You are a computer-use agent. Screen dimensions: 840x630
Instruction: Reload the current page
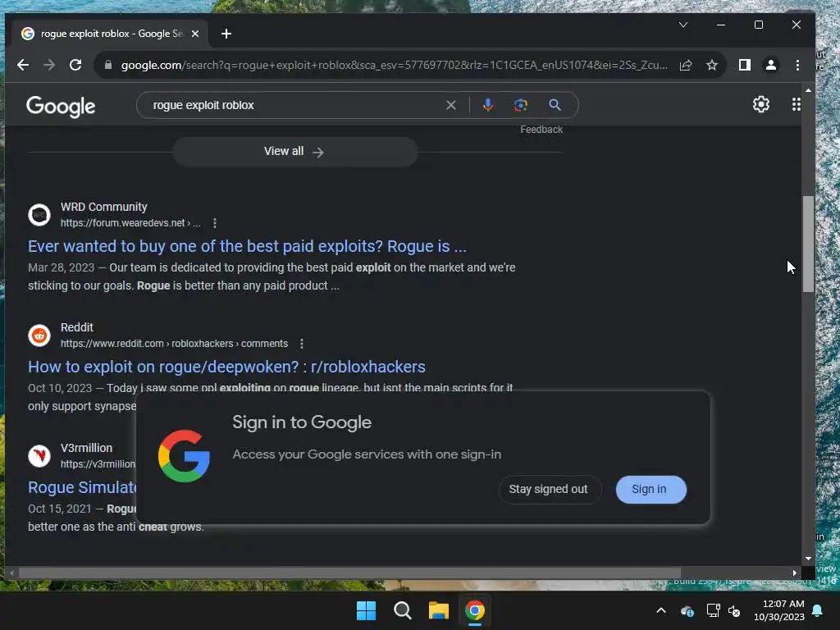pyautogui.click(x=75, y=66)
